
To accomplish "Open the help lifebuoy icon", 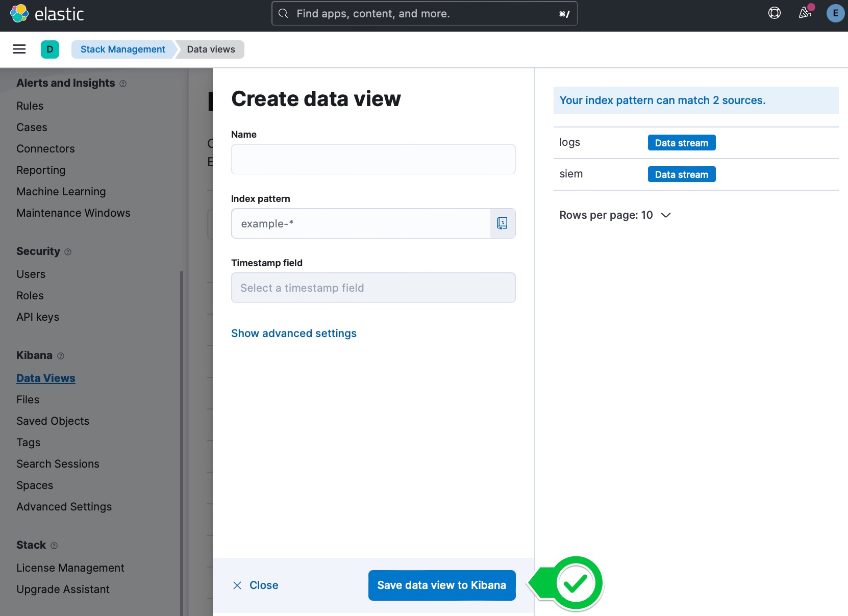I will click(774, 13).
